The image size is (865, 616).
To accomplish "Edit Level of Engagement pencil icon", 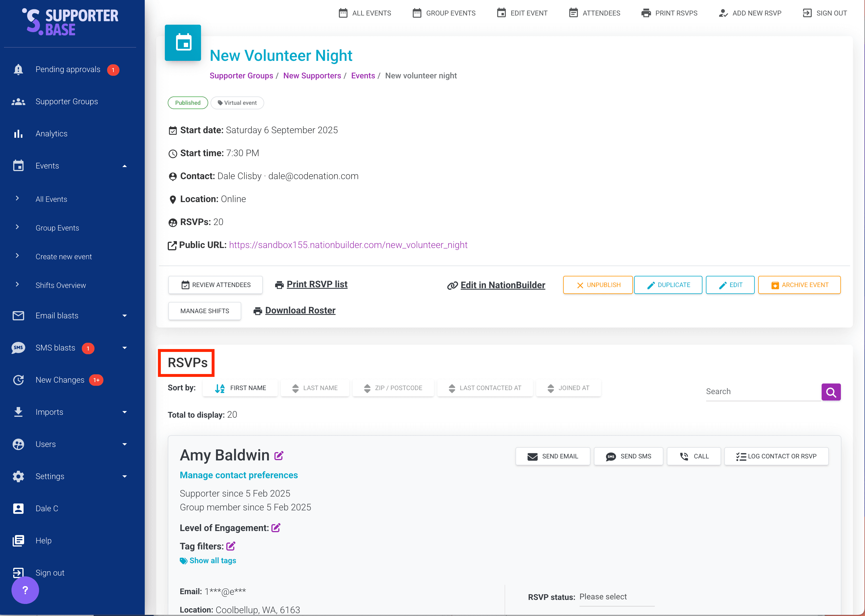I will [x=276, y=528].
